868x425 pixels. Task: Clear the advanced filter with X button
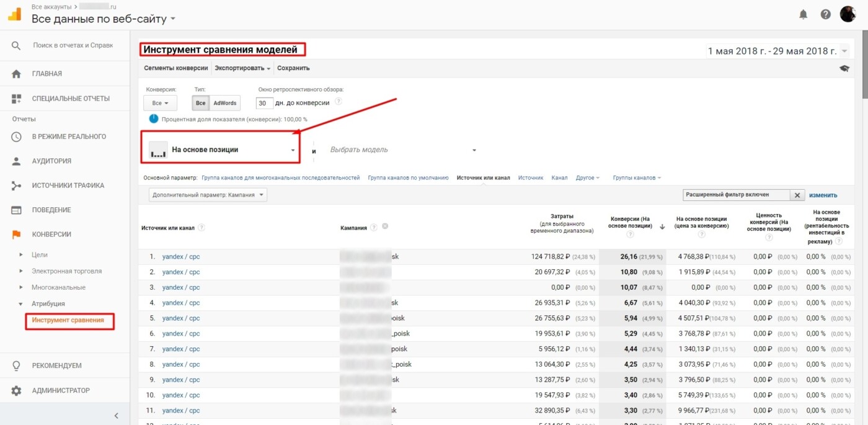798,195
